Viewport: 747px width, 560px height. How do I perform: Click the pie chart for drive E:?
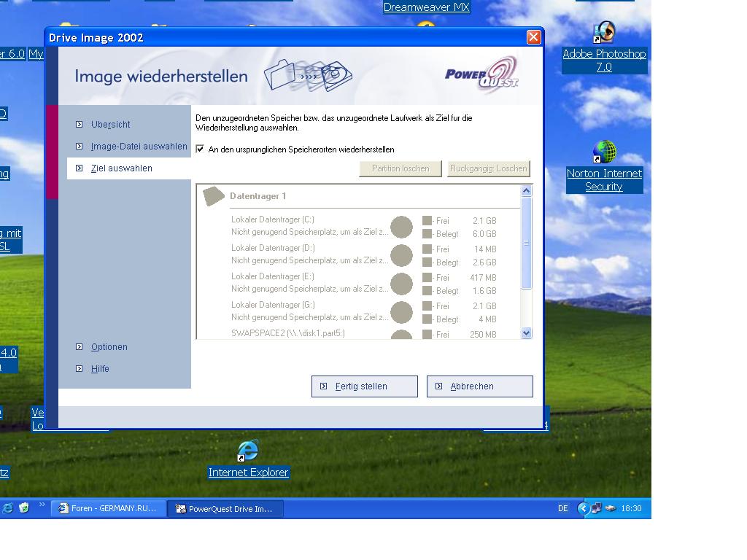click(402, 284)
